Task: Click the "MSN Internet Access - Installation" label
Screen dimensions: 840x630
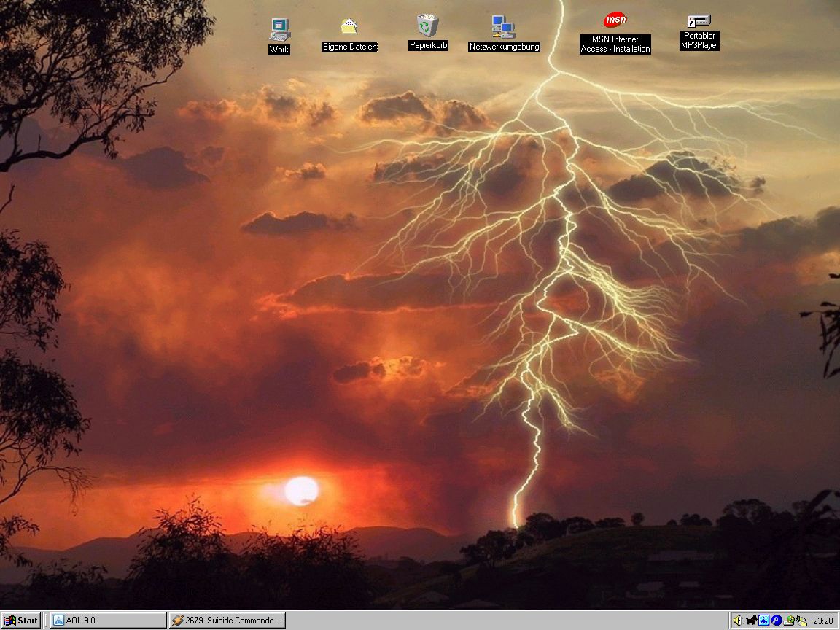Action: (x=615, y=44)
